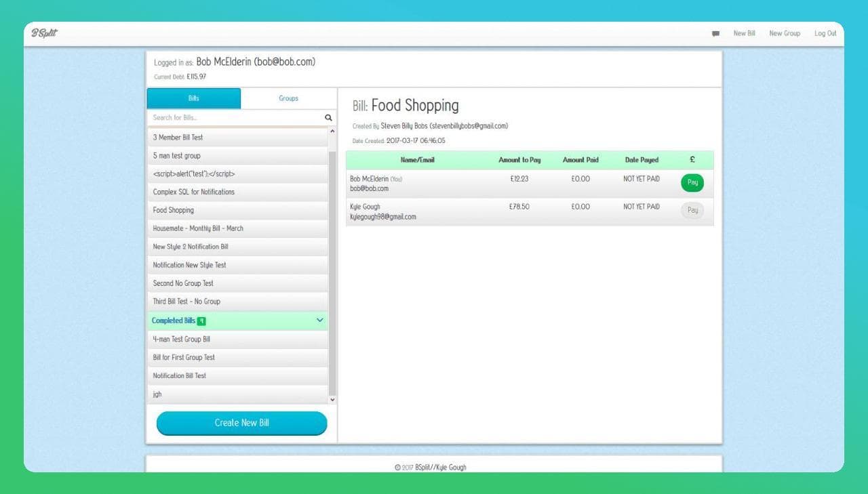Open the notifications speech bubble icon
The height and width of the screenshot is (494, 868).
pyautogui.click(x=715, y=34)
